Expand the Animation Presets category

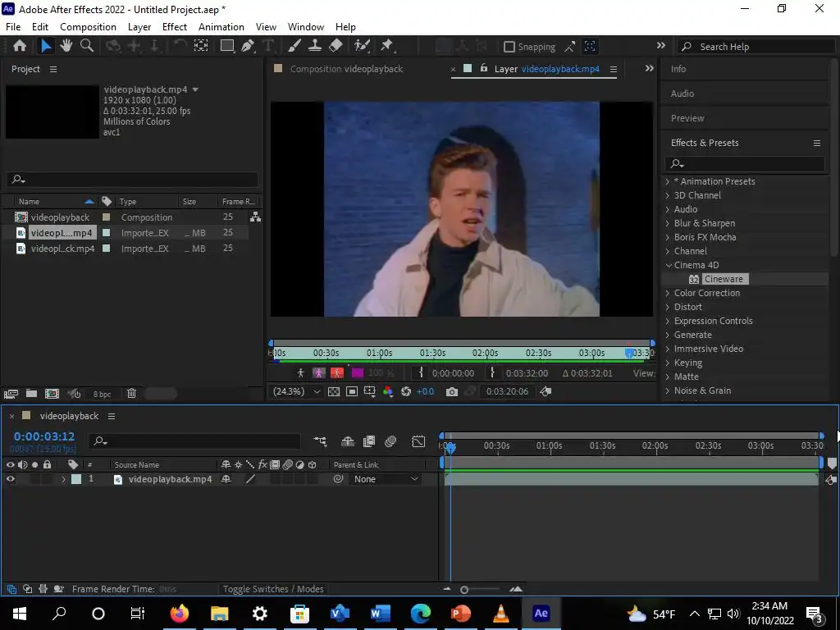pyautogui.click(x=668, y=181)
